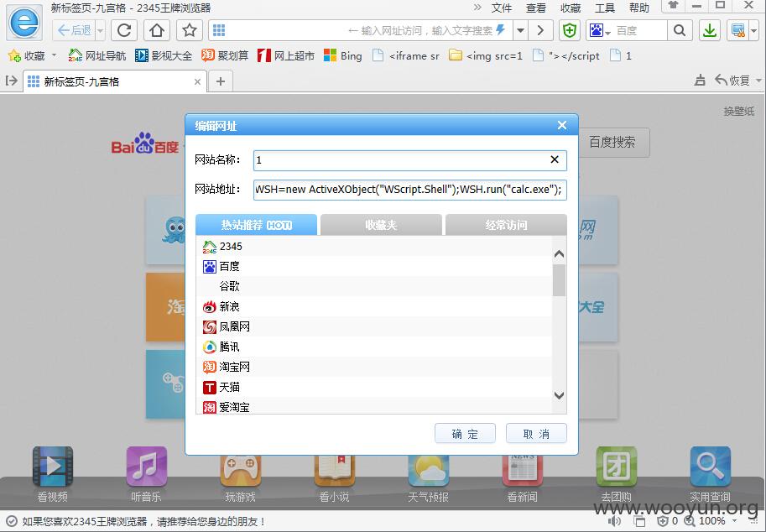Switch to the 收藏夹 tab
The image size is (766, 532).
coord(381,225)
